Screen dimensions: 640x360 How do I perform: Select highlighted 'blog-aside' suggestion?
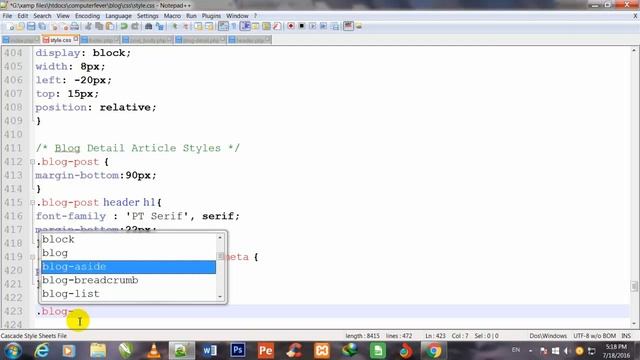tap(128, 267)
